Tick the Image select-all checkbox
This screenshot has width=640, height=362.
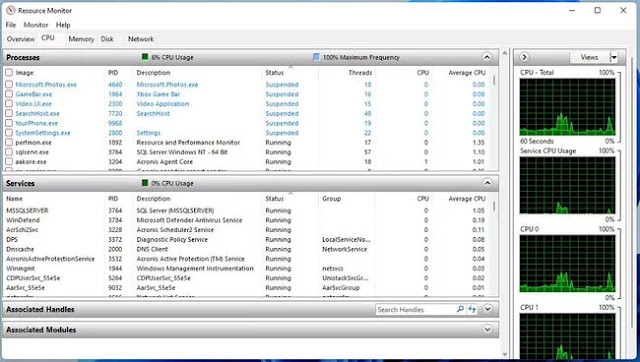coord(9,73)
